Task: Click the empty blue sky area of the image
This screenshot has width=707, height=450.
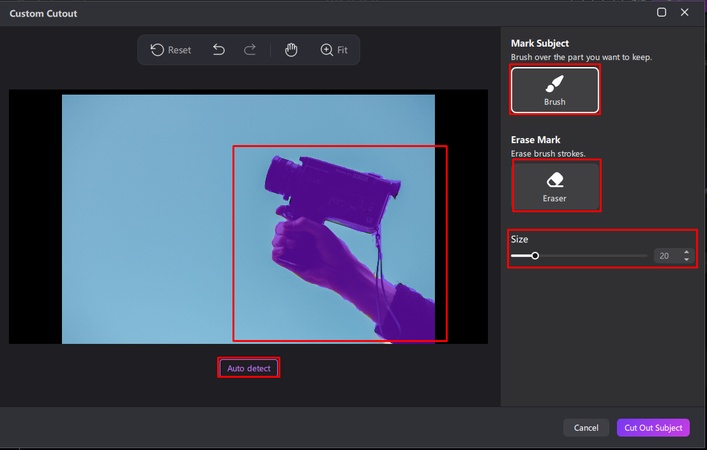Action: point(140,200)
